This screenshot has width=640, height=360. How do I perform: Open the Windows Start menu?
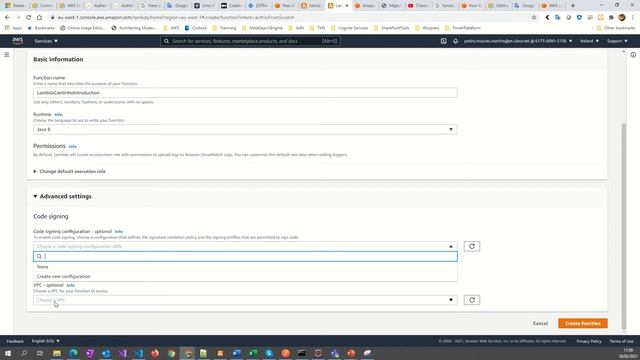[8, 353]
